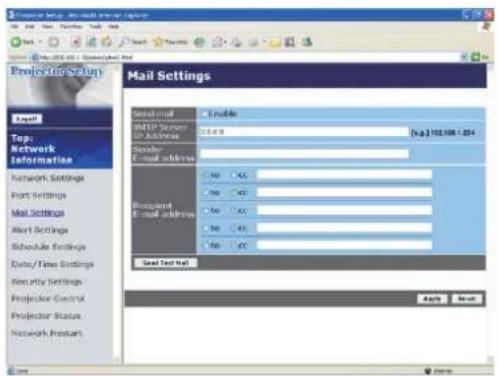
Task: Open the Mail Settings link
Action: click(x=38, y=213)
